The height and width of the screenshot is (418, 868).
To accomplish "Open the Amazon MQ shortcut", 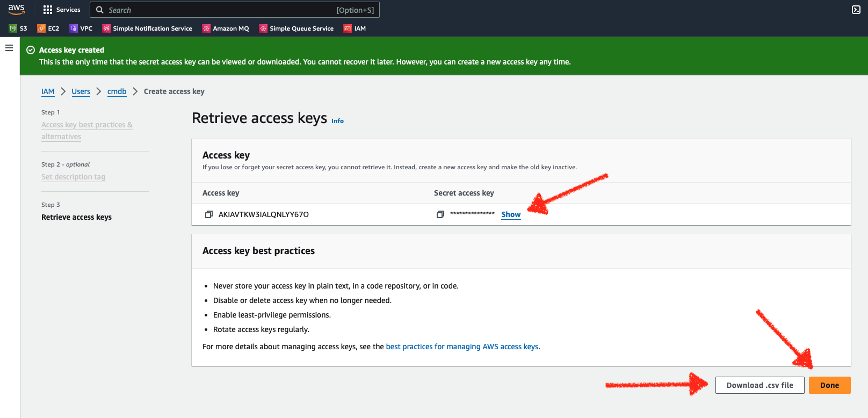I will 226,28.
